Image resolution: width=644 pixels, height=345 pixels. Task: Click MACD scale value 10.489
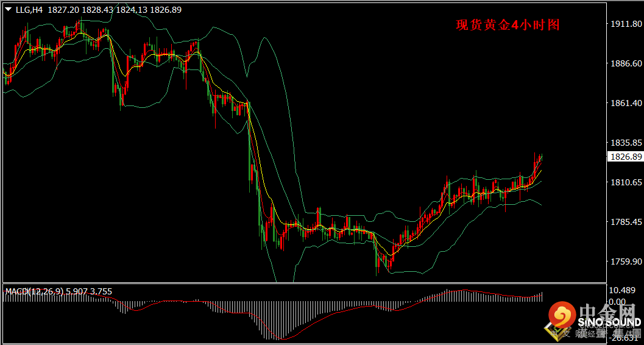tap(622, 290)
